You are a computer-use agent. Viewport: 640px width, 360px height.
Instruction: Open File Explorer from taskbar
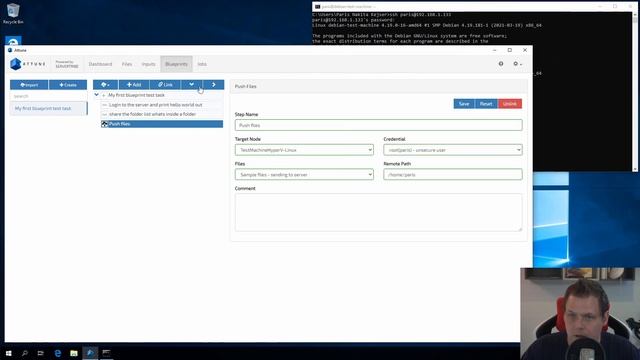pos(74,353)
